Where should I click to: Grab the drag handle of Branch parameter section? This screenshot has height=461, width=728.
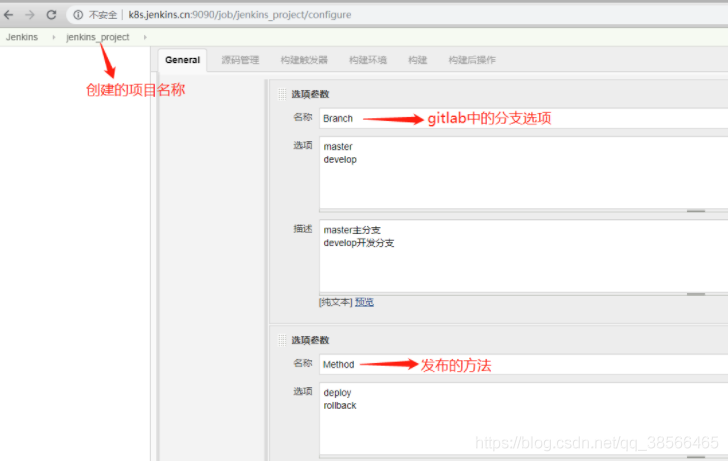pos(282,94)
